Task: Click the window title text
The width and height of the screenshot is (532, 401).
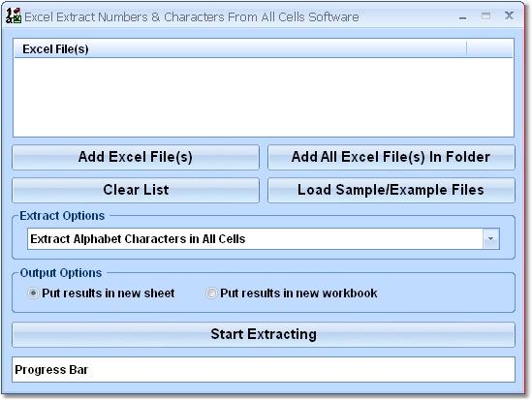Action: click(x=192, y=17)
